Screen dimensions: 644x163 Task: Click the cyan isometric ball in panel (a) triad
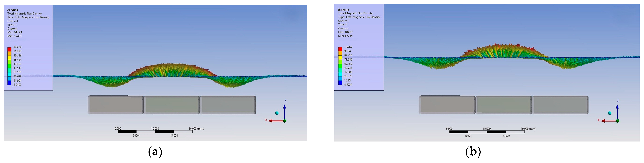[277, 113]
